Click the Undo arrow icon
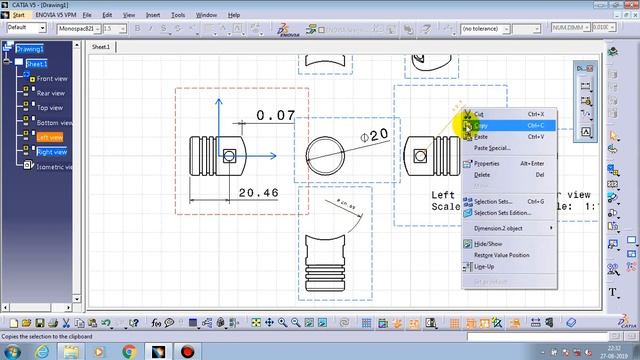Screen dimensions: 640x360 pyautogui.click(x=106, y=323)
